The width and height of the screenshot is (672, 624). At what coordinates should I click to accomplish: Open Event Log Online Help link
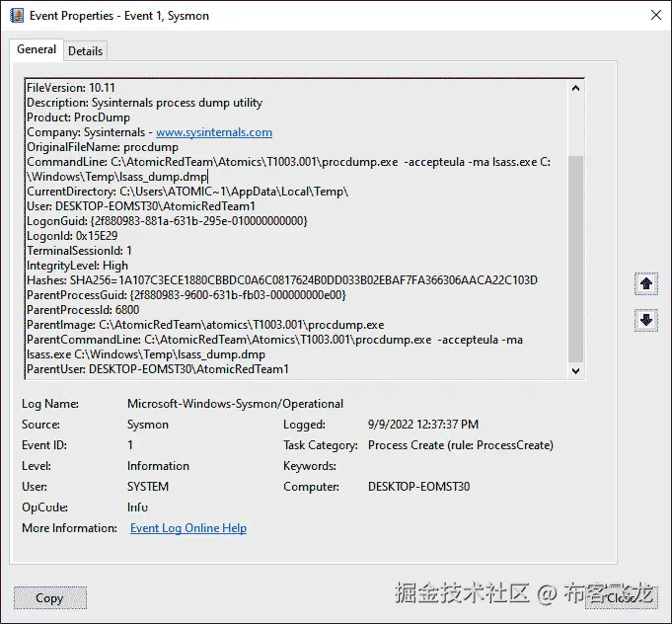point(188,528)
